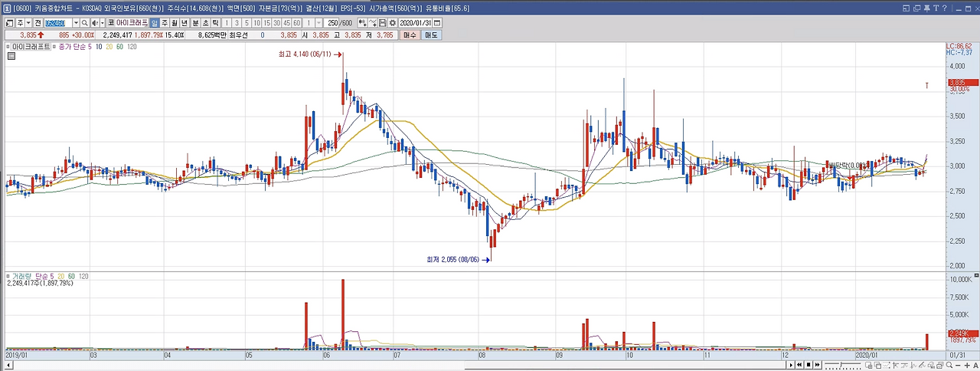Click the first title bar icon left of help group
980x371 pixels.
click(x=906, y=8)
